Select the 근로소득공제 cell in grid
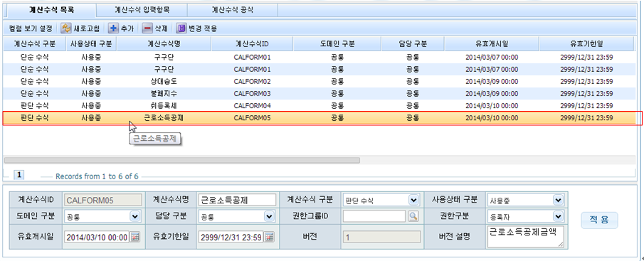Image resolution: width=644 pixels, height=261 pixels. [164, 118]
